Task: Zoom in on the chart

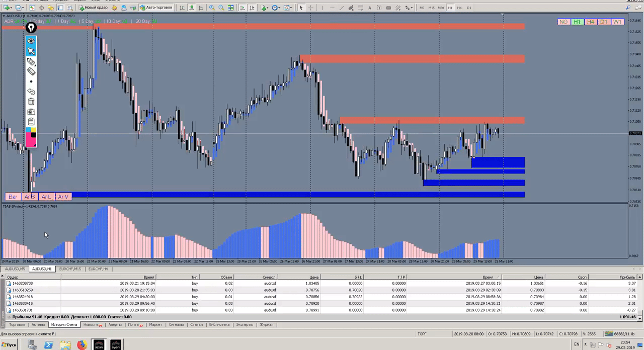Action: (212, 8)
